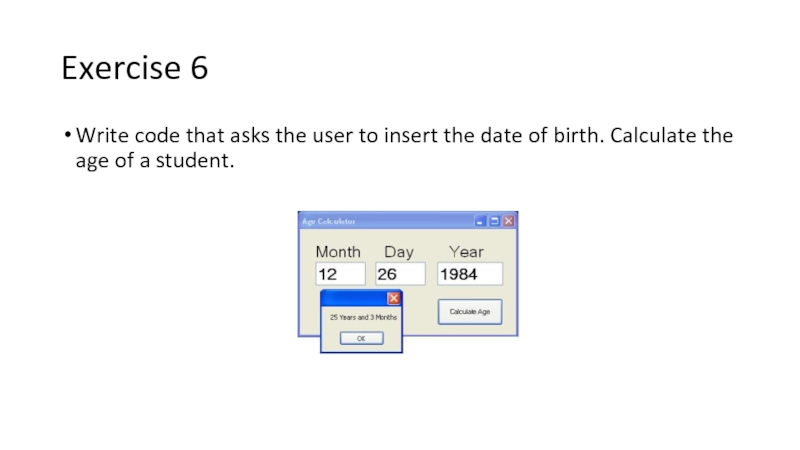
Task: Select the Year input field
Action: click(x=469, y=274)
